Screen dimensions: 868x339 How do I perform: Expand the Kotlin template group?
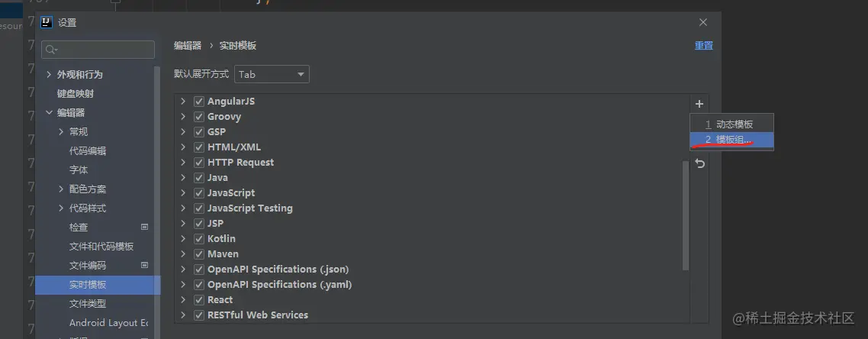183,239
